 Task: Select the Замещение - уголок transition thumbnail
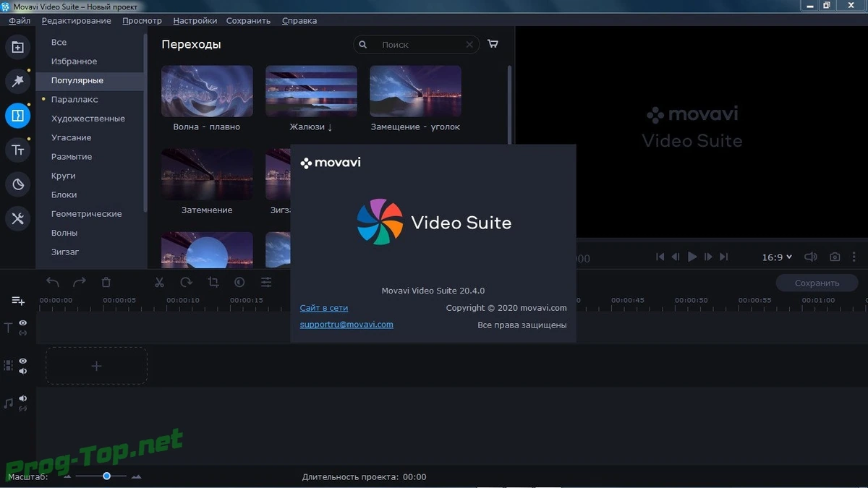point(415,91)
